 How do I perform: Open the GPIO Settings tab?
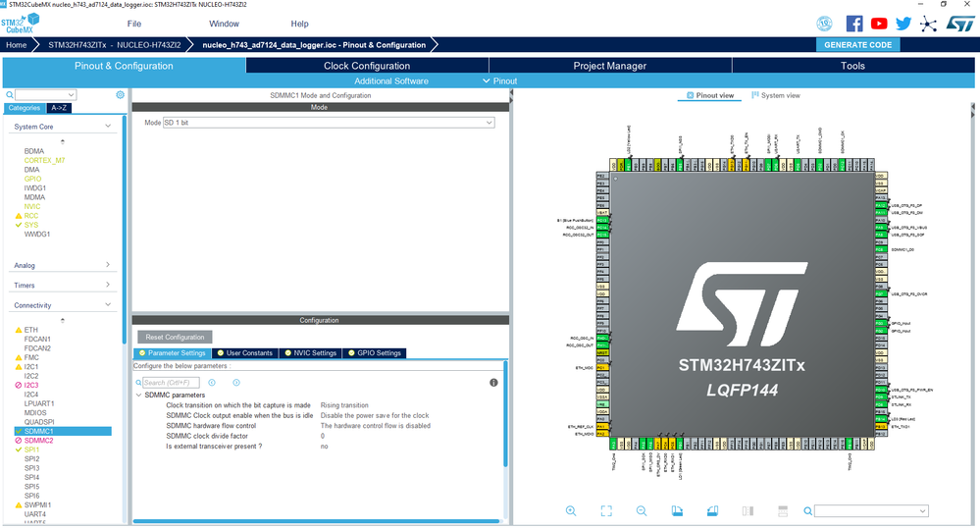point(375,353)
